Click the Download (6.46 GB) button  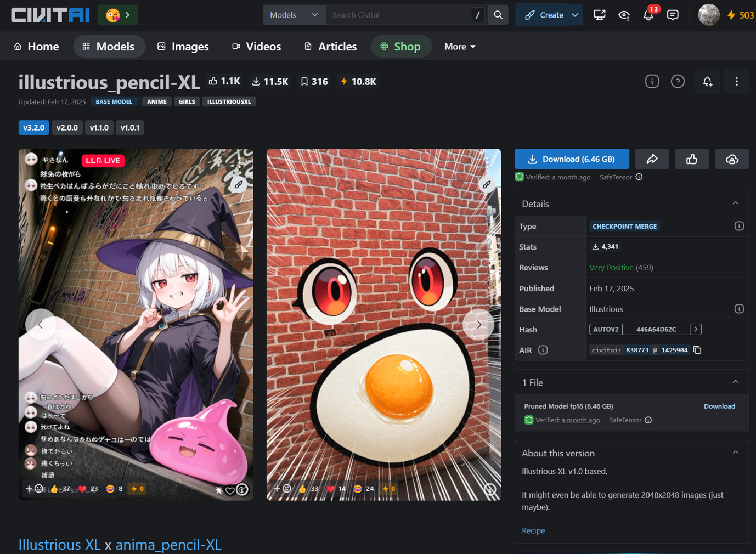pos(572,159)
